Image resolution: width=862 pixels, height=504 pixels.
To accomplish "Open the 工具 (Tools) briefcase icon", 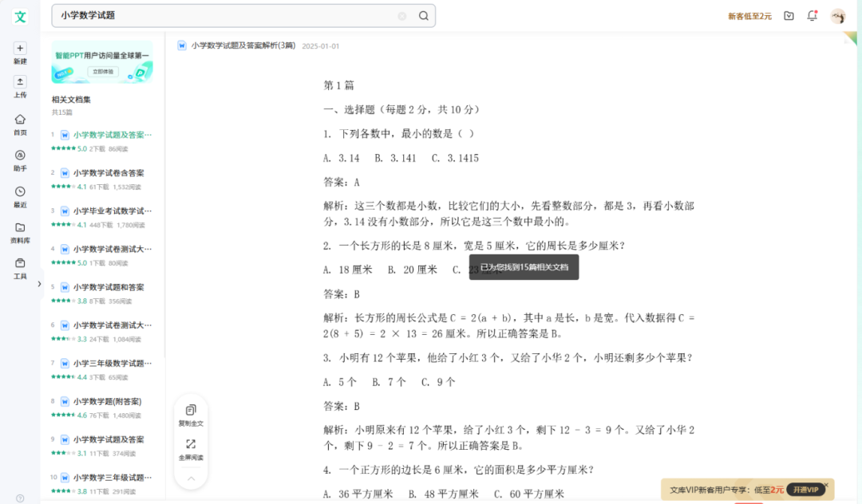I will pyautogui.click(x=20, y=263).
